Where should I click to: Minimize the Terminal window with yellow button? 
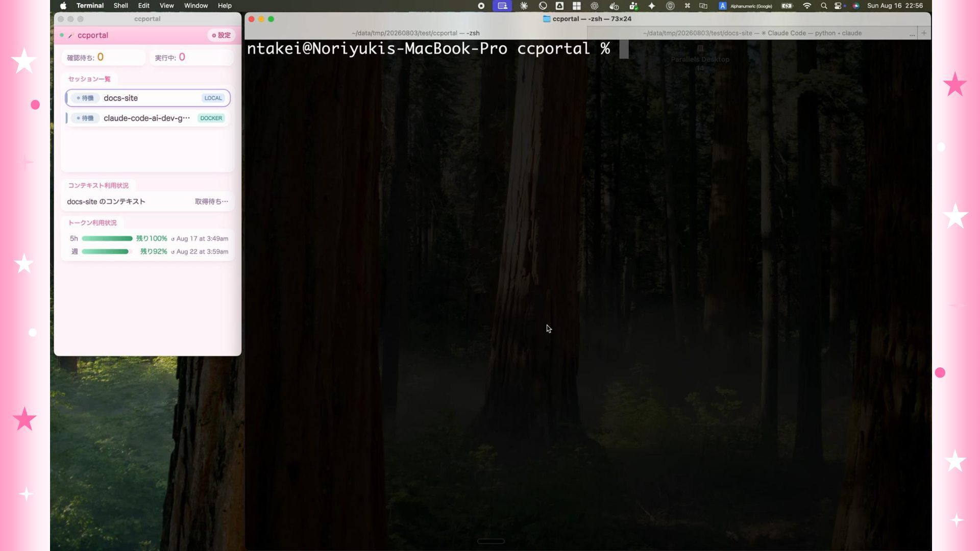(261, 19)
